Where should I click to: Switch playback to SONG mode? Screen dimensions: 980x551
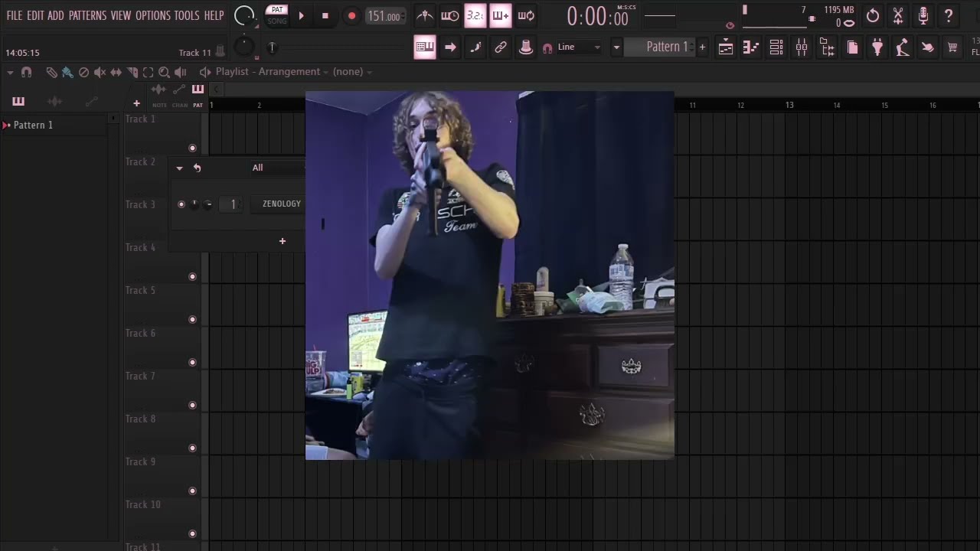[x=277, y=21]
